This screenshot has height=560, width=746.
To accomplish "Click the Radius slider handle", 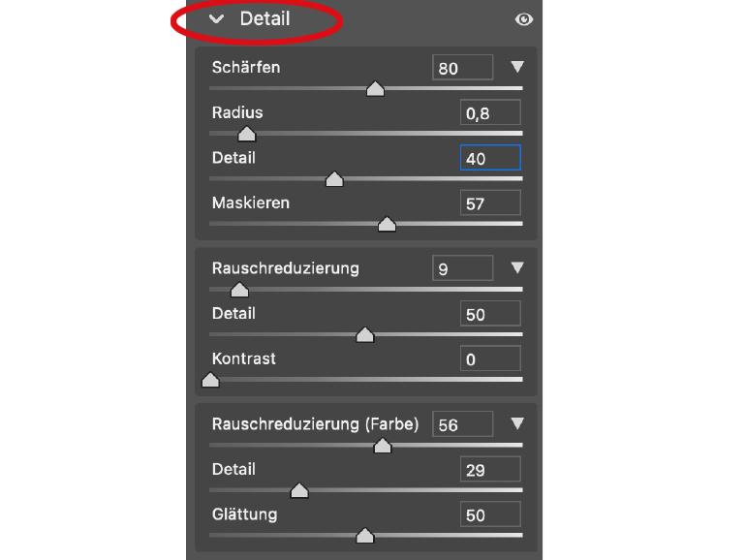I will pos(247,134).
